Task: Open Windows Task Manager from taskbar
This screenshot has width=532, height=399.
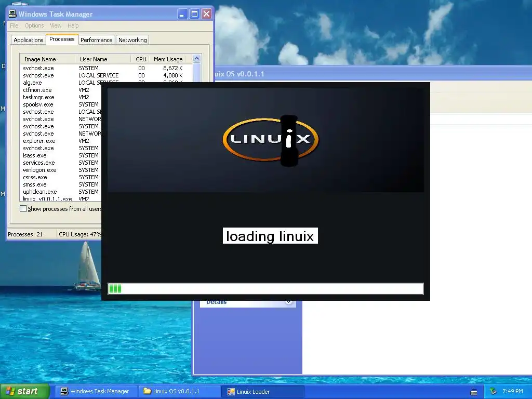Action: (96, 391)
